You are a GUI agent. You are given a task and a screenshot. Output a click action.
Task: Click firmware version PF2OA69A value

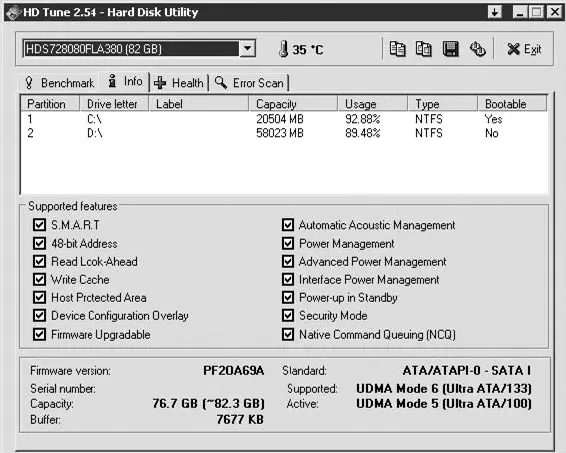coord(234,371)
